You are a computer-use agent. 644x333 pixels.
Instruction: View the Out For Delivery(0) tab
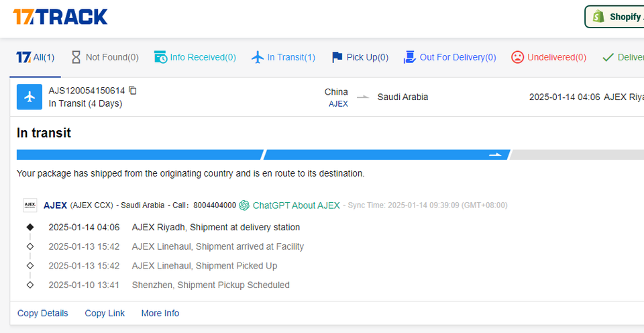(x=450, y=57)
